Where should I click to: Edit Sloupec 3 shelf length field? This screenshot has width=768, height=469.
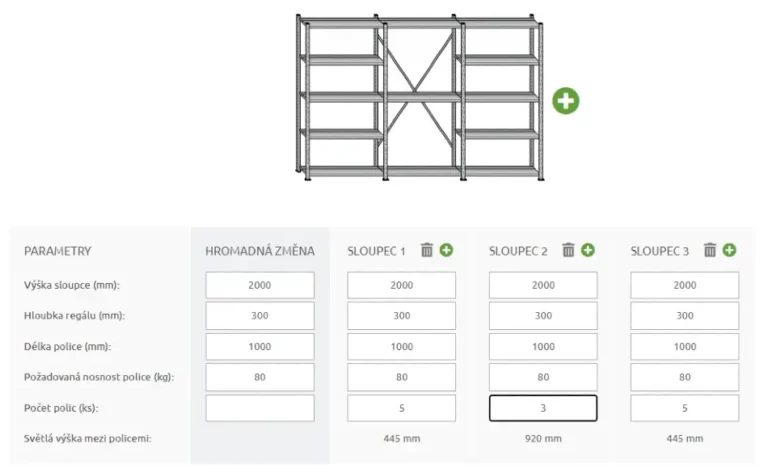685,347
